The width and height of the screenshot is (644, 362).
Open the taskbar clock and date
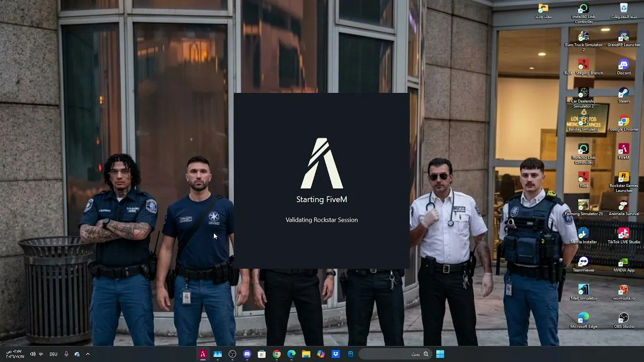[15, 354]
